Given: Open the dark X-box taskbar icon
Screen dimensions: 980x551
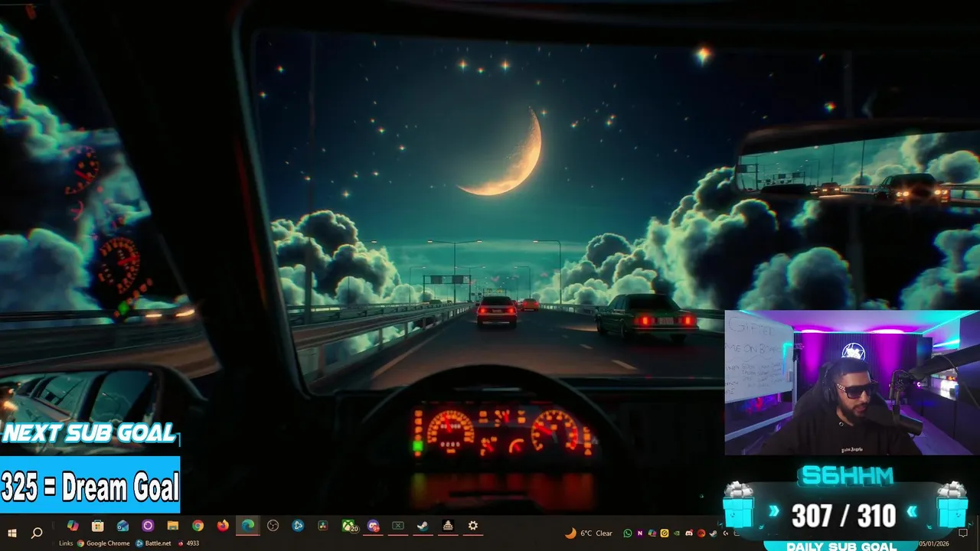Looking at the screenshot, I should [x=398, y=526].
